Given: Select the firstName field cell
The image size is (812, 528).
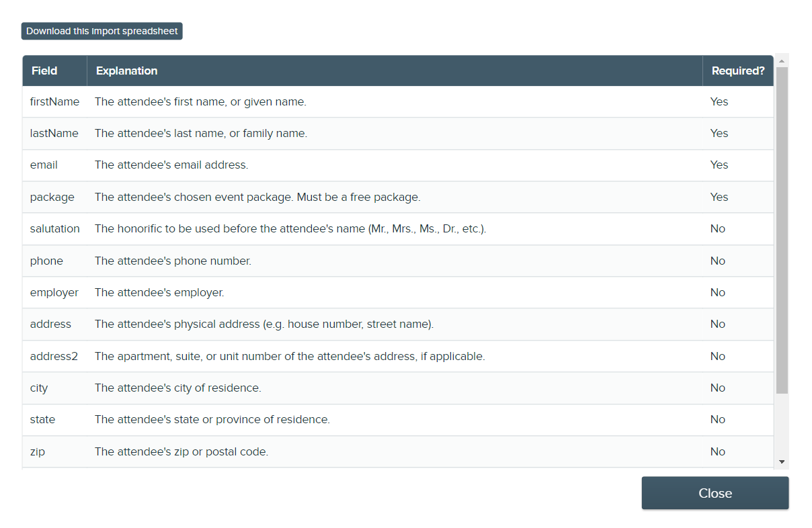Looking at the screenshot, I should 54,102.
